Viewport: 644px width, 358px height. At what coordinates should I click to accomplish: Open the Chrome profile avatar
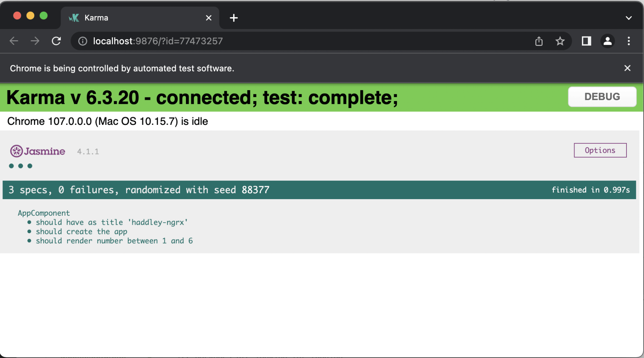pyautogui.click(x=608, y=41)
